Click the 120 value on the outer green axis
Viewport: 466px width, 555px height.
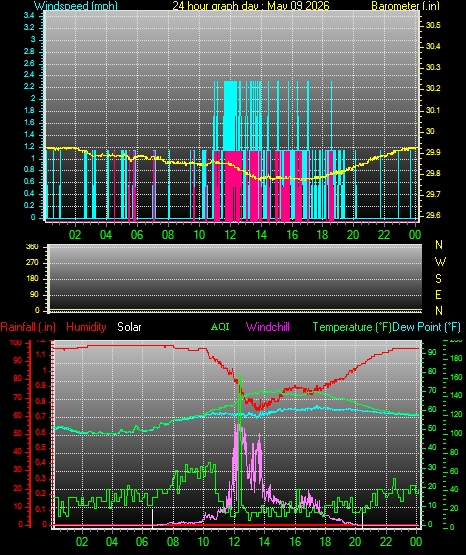pyautogui.click(x=457, y=414)
